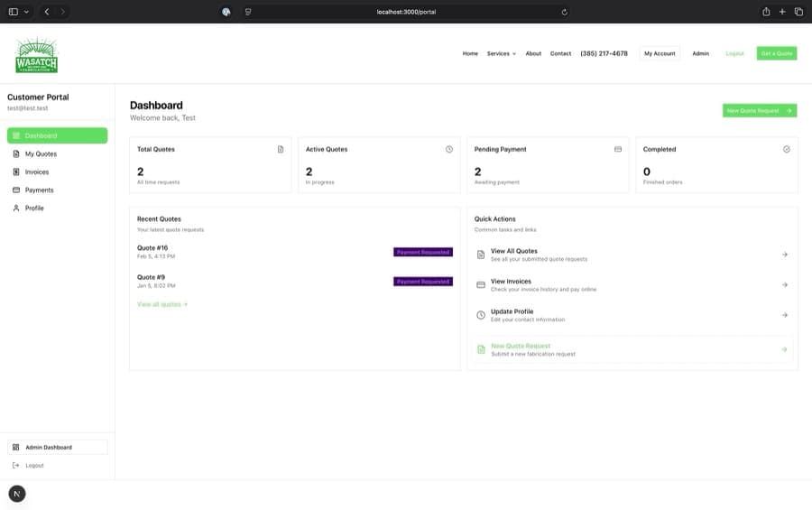Click the Invoices receipt icon in sidebar
The width and height of the screenshot is (812, 510).
[x=16, y=172]
